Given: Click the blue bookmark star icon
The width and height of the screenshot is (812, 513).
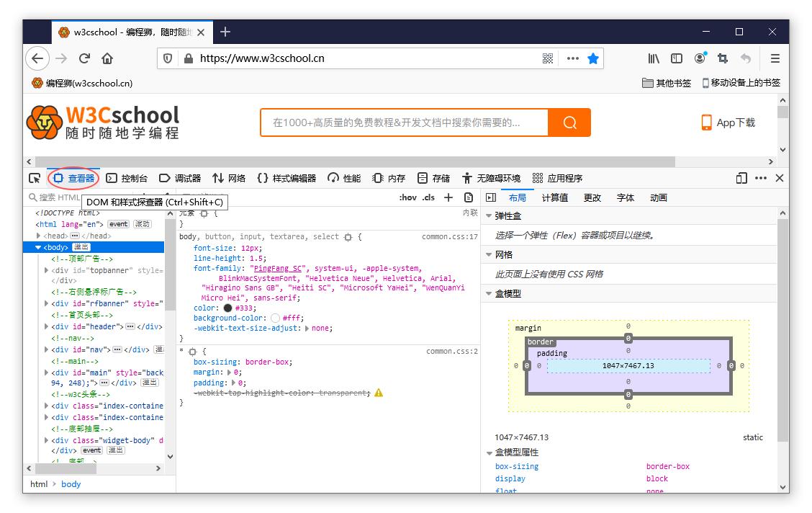Looking at the screenshot, I should [593, 58].
